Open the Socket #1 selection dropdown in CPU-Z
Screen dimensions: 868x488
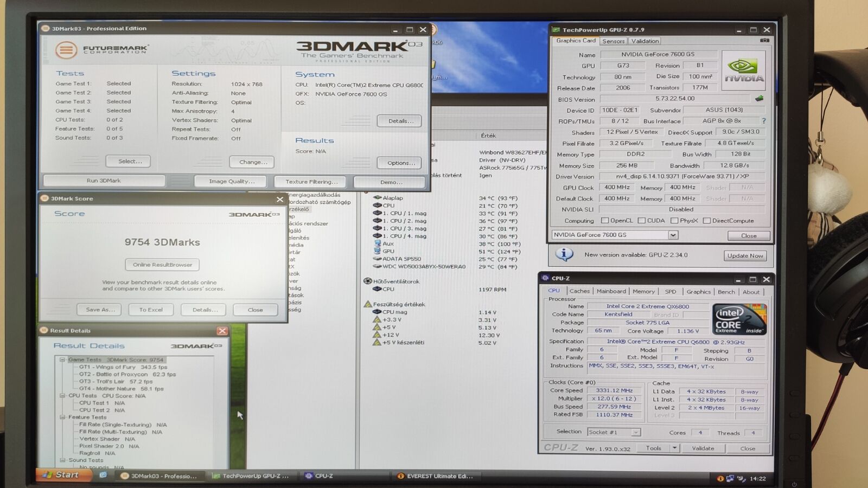pyautogui.click(x=636, y=432)
